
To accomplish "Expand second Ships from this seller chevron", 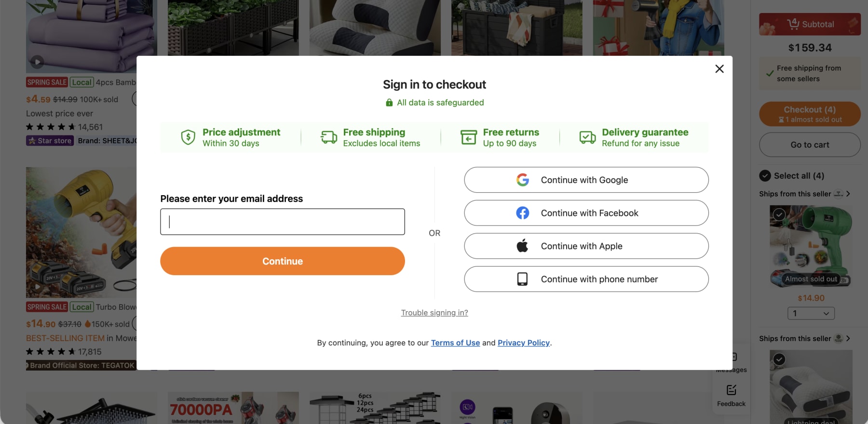I will pyautogui.click(x=848, y=338).
